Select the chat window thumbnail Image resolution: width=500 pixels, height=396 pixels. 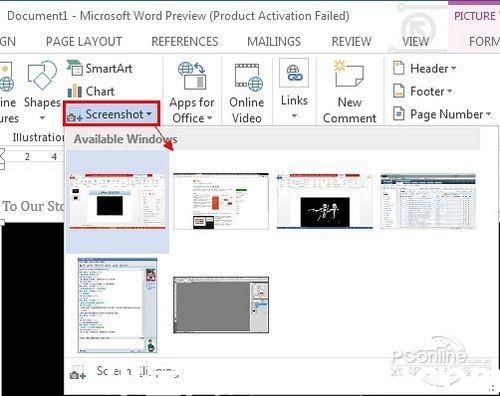click(117, 305)
